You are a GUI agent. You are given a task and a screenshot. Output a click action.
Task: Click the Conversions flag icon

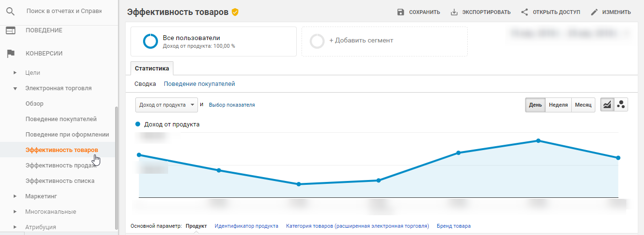[x=11, y=54]
